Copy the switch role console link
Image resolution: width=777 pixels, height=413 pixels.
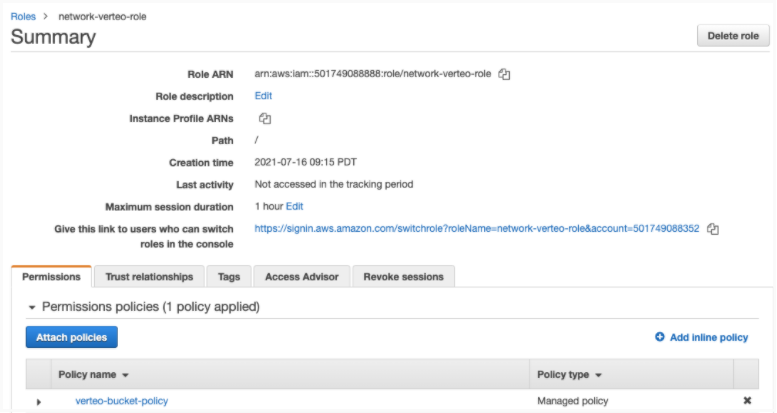pyautogui.click(x=713, y=229)
